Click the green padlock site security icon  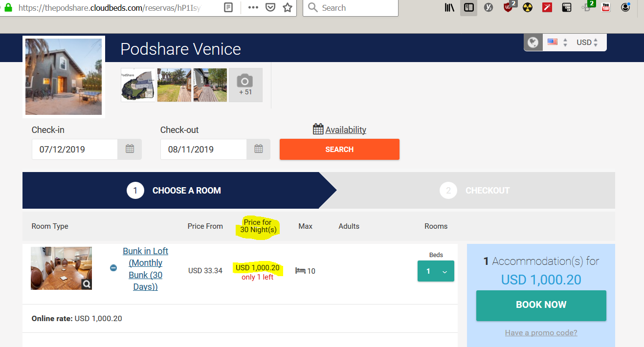[x=8, y=8]
